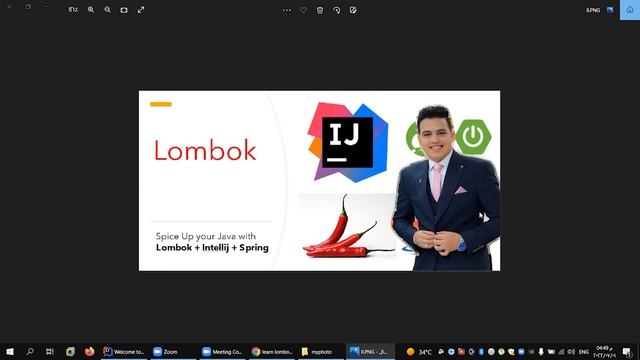Switch to the 'Zoom' taskbar window

[x=173, y=351]
